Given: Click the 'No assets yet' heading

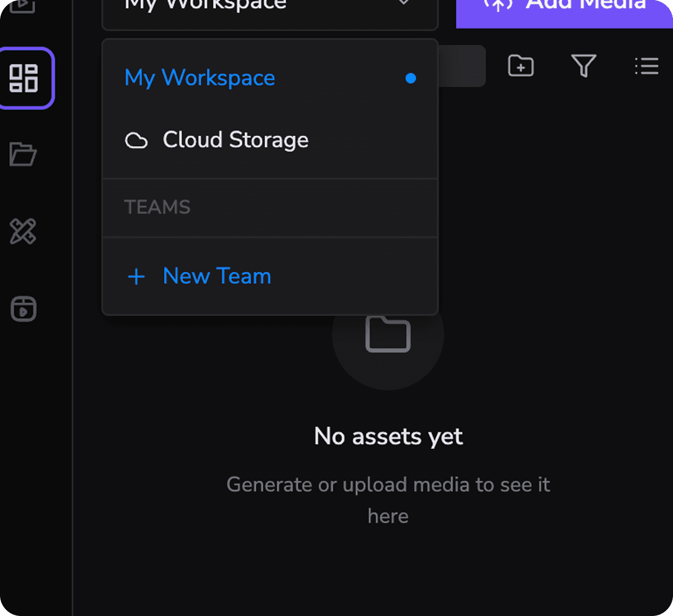Looking at the screenshot, I should (x=388, y=436).
